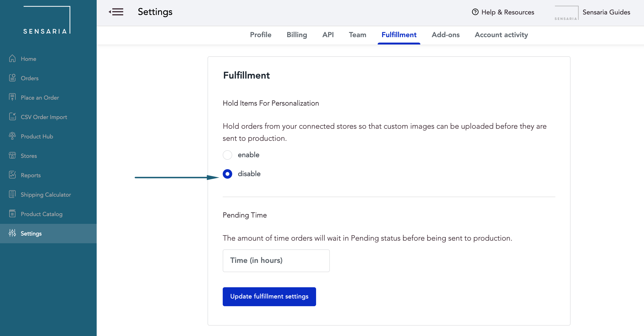Image resolution: width=644 pixels, height=336 pixels.
Task: Click the Home icon in sidebar
Action: point(12,58)
